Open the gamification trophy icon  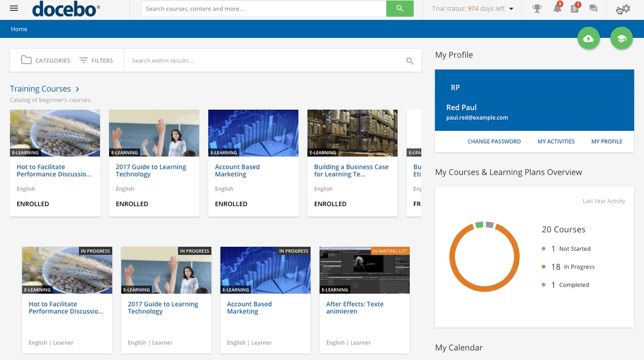click(x=537, y=8)
